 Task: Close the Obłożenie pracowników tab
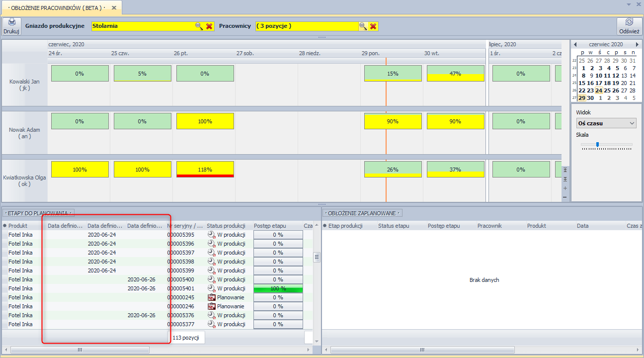click(x=114, y=8)
